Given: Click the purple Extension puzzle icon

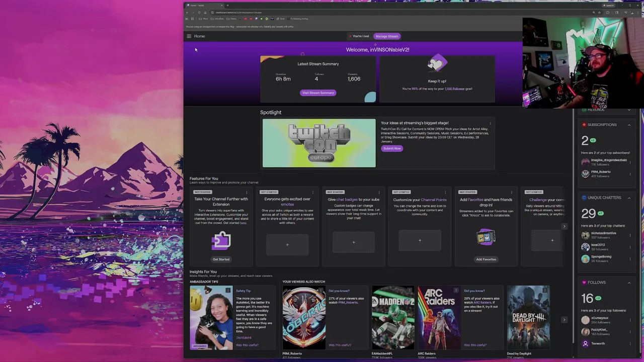Looking at the screenshot, I should click(x=221, y=241).
